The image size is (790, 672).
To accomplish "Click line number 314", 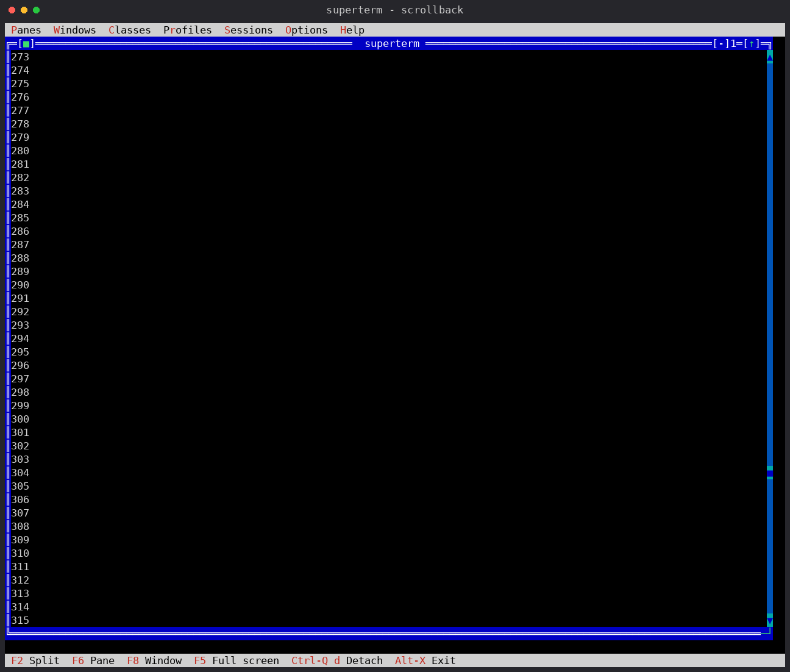I will [20, 607].
